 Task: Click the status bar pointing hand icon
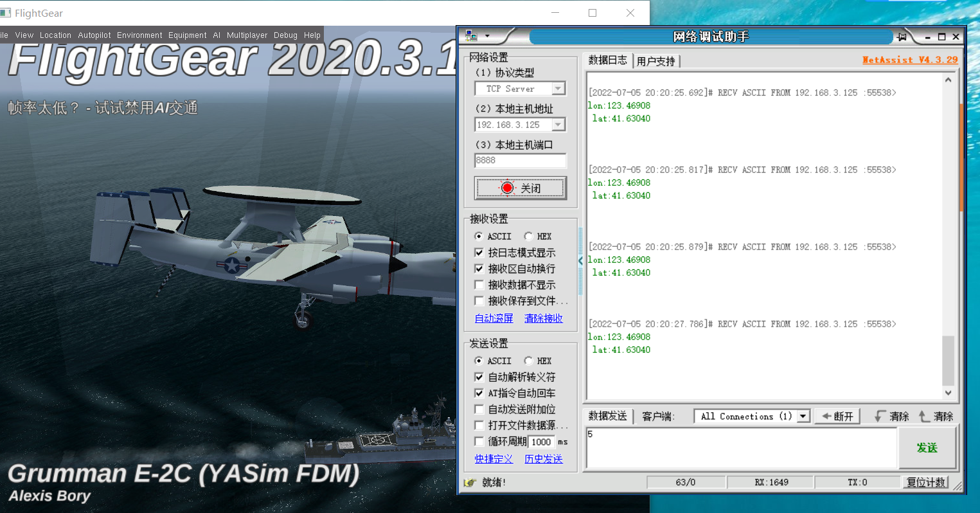471,482
